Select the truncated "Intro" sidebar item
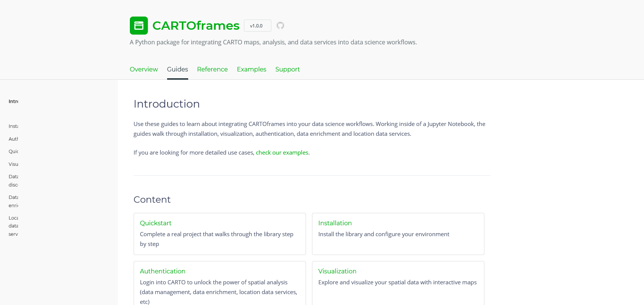 coord(14,102)
